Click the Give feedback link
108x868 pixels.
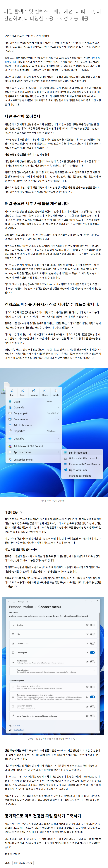(19, 730)
